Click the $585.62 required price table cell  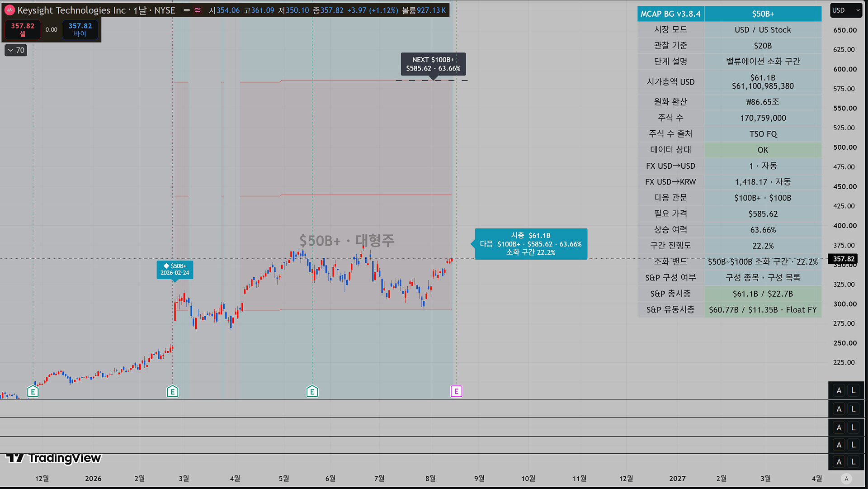(x=763, y=214)
